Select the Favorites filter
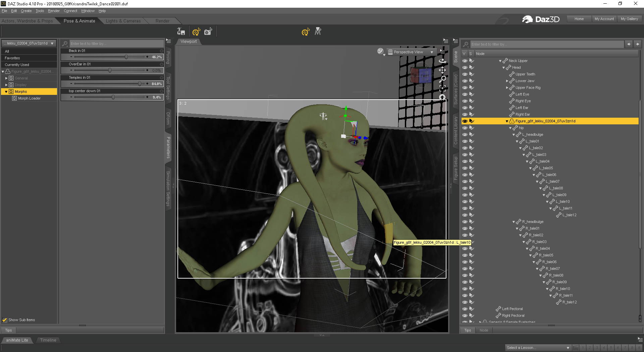 [29, 58]
